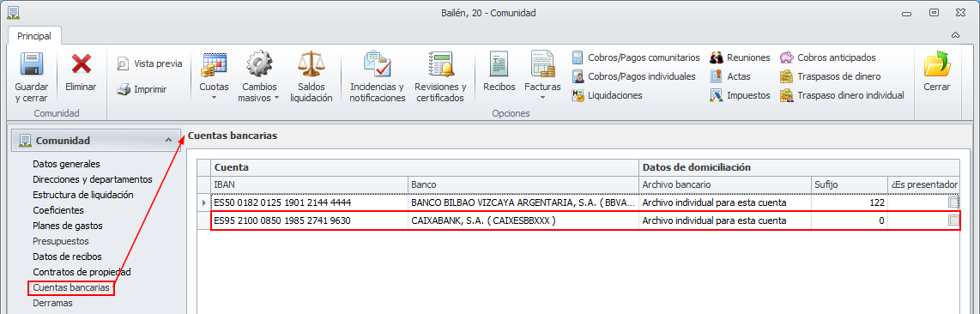The width and height of the screenshot is (980, 314).
Task: Open the Recibos icon
Action: point(499,64)
